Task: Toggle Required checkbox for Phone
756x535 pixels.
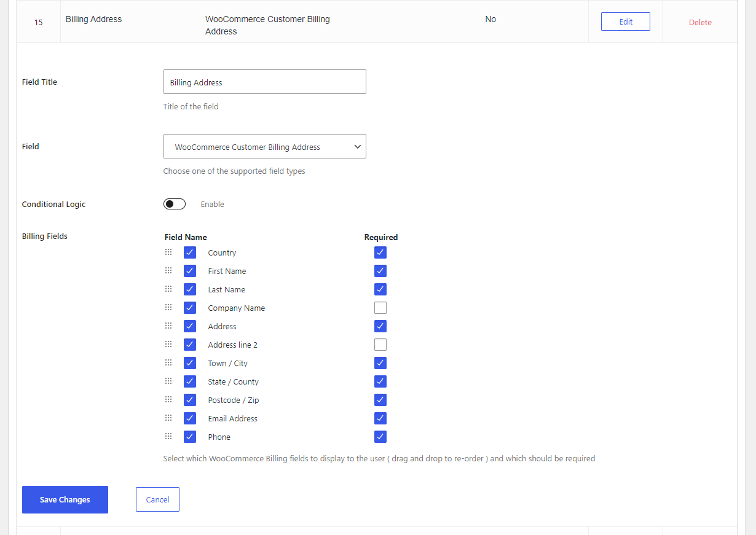Action: (x=380, y=437)
